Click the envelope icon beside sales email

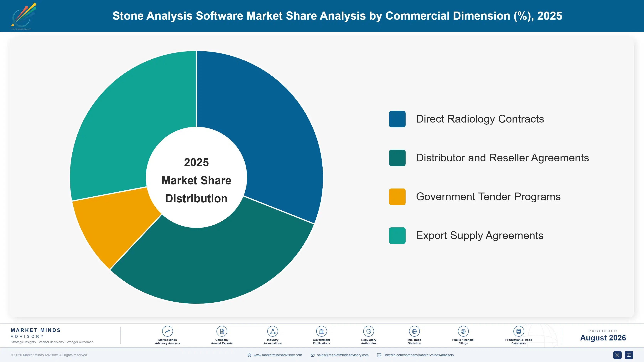pos(313,355)
